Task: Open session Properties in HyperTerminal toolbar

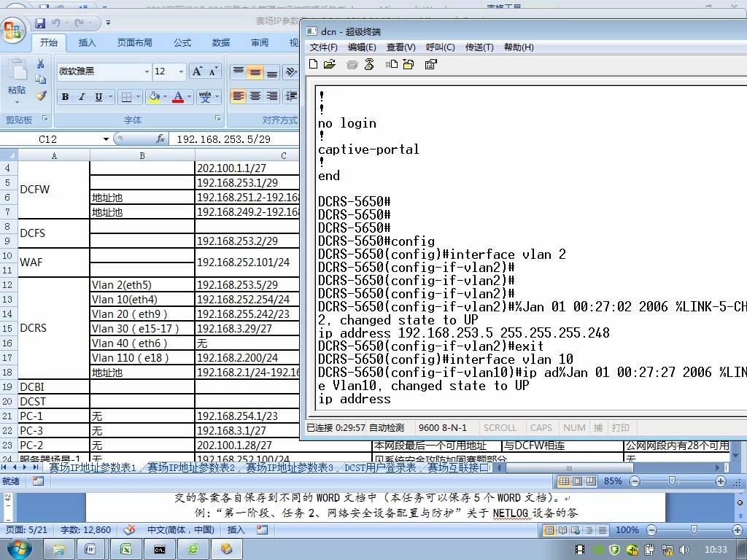Action: (430, 64)
